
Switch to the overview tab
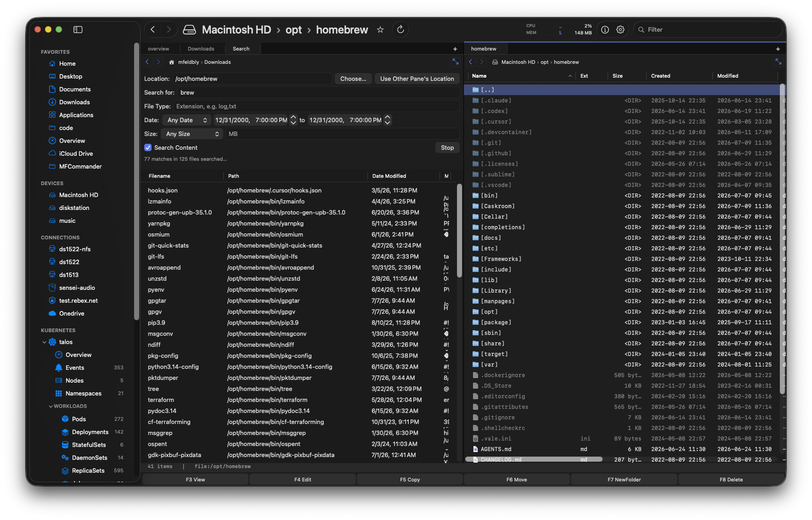pyautogui.click(x=158, y=49)
